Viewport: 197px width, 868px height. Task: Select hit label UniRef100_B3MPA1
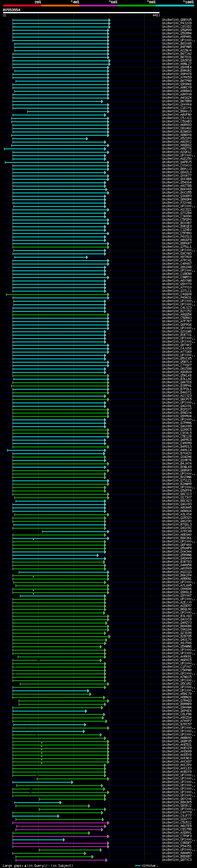(177, 386)
